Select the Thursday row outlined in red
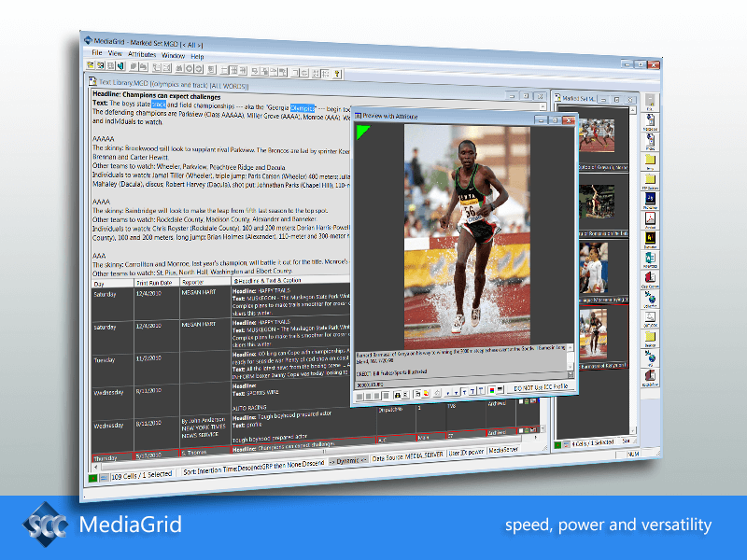The image size is (747, 560). pos(315,442)
